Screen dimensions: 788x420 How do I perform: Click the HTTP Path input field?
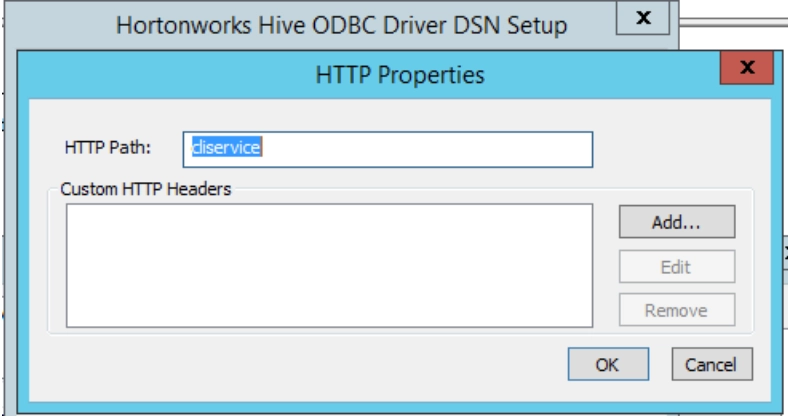(387, 149)
